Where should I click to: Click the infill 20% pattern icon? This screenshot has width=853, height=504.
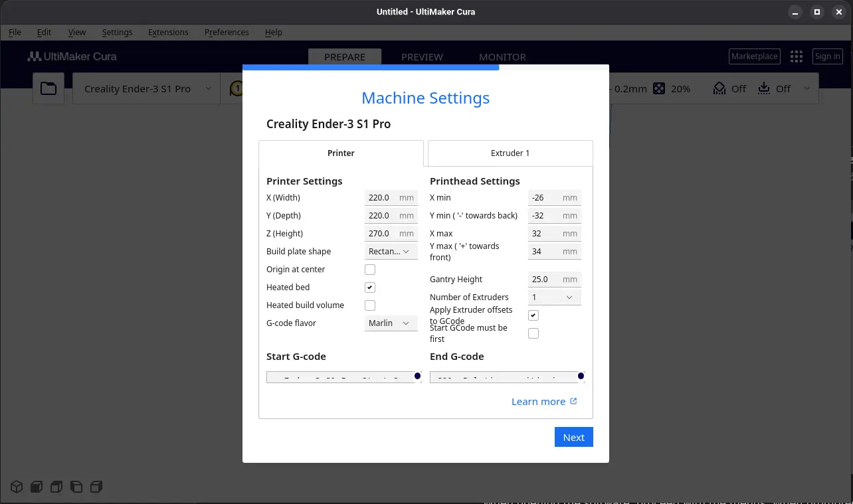click(659, 88)
